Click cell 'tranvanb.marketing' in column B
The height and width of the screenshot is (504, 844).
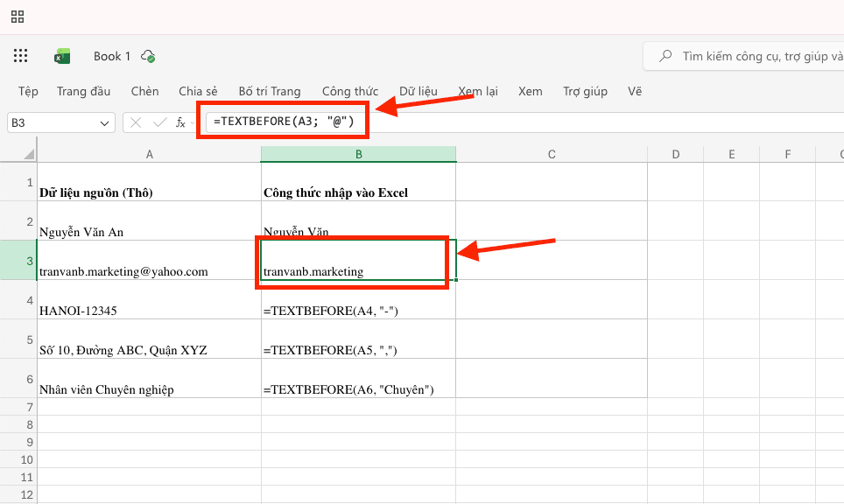[358, 261]
